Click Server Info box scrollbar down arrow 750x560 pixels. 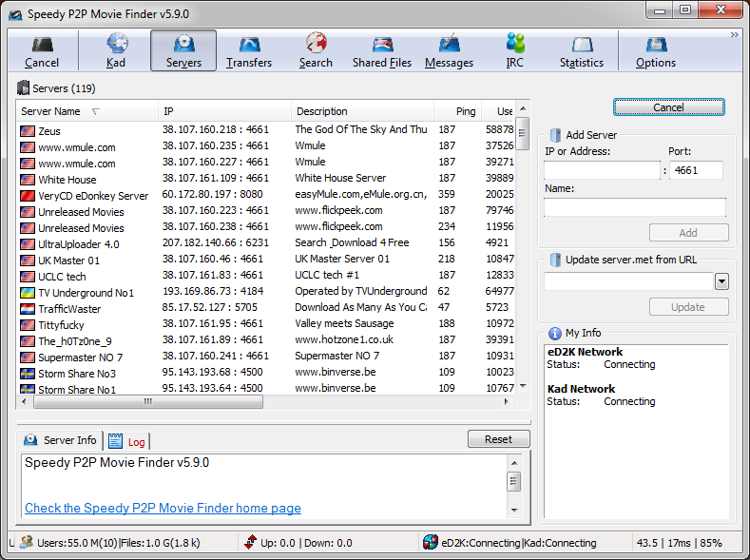(514, 511)
